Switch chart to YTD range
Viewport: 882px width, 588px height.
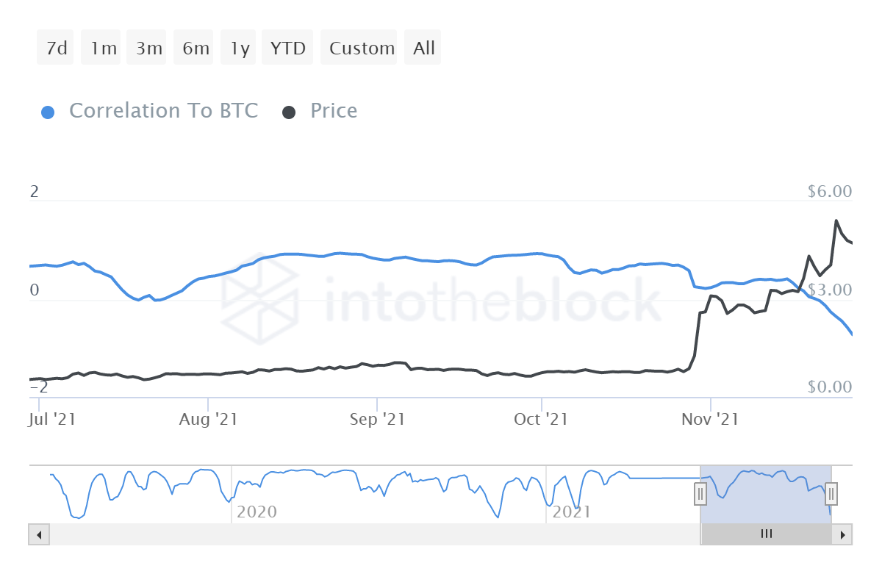tap(288, 48)
